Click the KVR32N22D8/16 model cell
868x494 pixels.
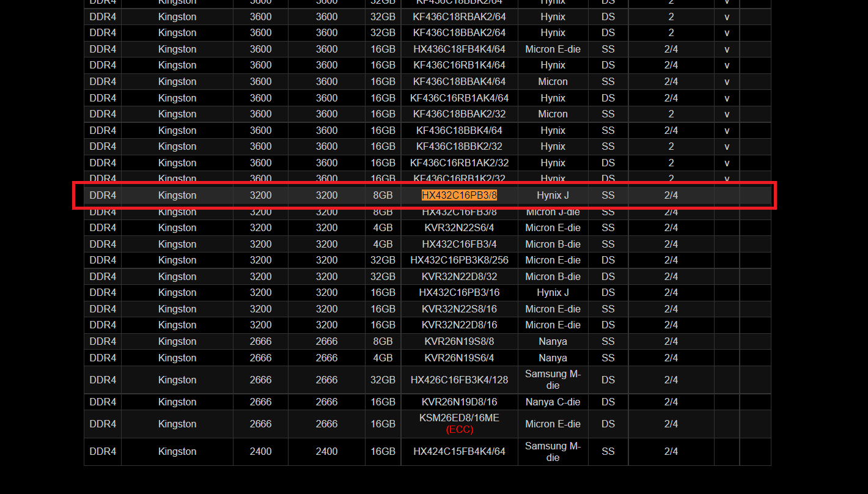[459, 325]
